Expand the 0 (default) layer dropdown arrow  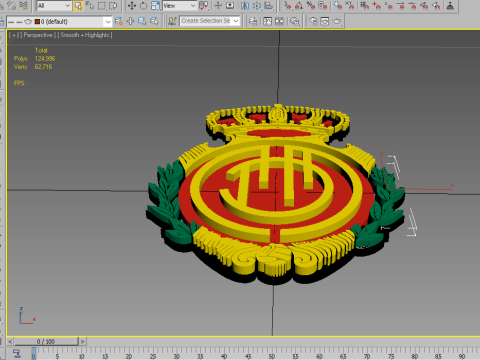coord(108,22)
